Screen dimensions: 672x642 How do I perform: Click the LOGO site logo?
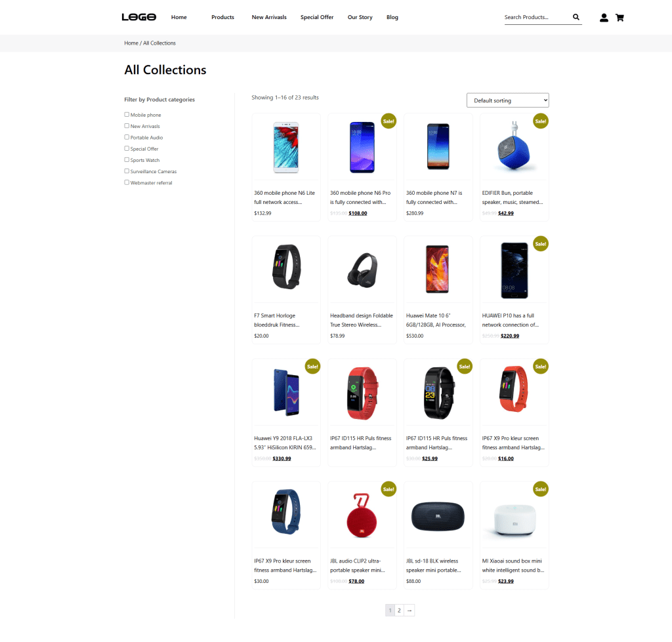[x=139, y=17]
